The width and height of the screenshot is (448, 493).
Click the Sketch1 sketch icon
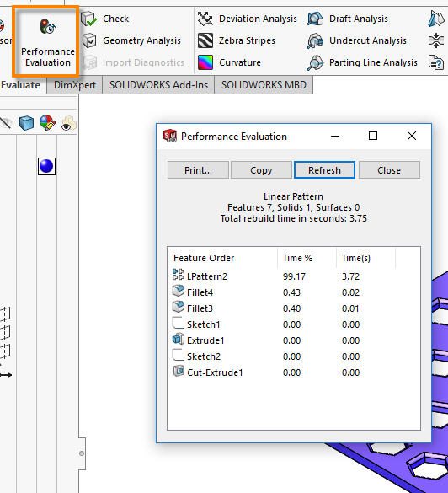[x=179, y=323]
